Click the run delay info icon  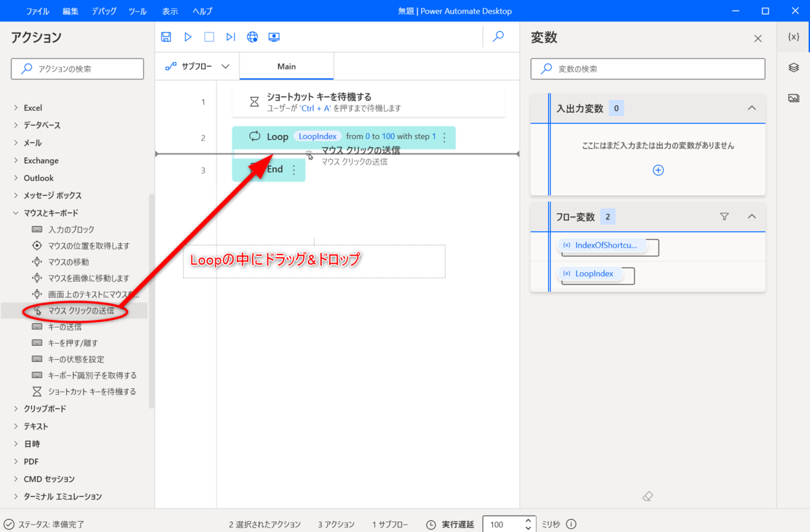pyautogui.click(x=571, y=524)
